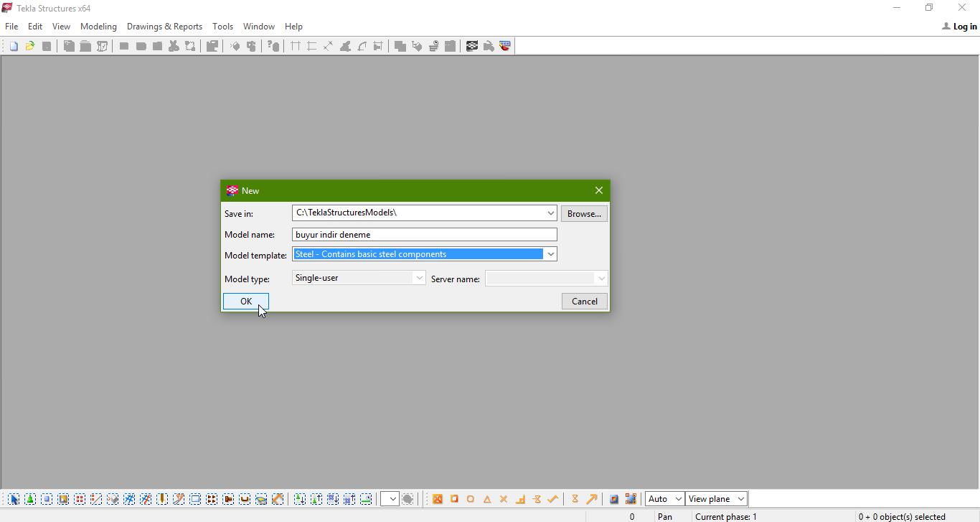Click the selection filter gear icon
The image size is (980, 522).
coord(407,499)
